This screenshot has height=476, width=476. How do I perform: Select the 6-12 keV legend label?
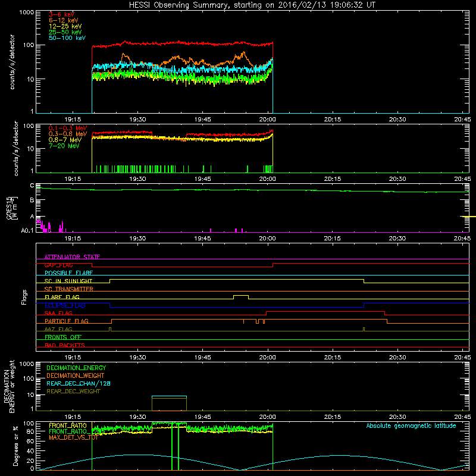click(64, 20)
